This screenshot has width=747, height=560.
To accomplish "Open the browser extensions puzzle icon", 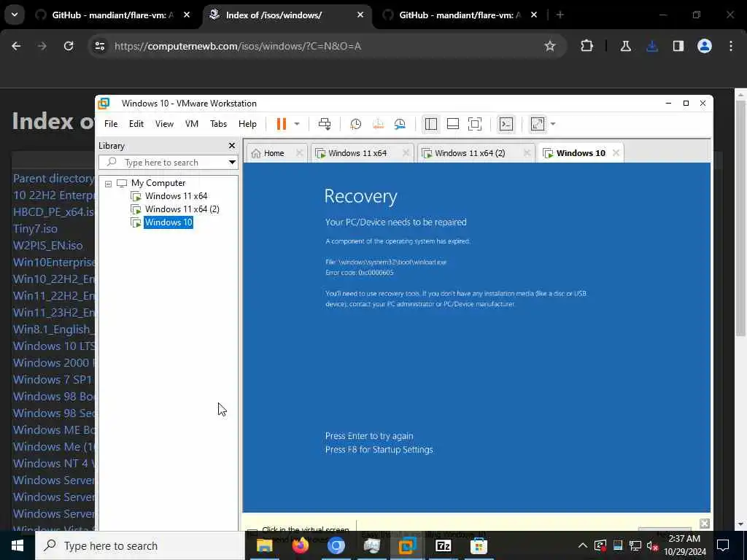I will [587, 46].
